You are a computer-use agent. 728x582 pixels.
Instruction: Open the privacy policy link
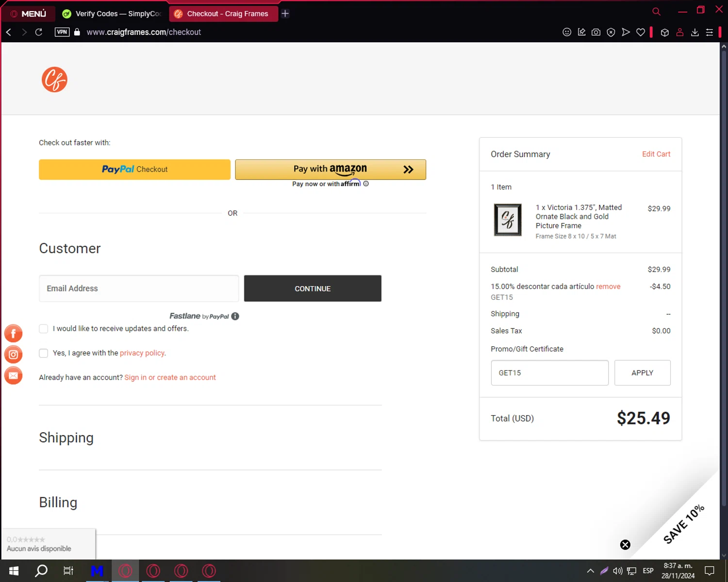[x=142, y=353]
